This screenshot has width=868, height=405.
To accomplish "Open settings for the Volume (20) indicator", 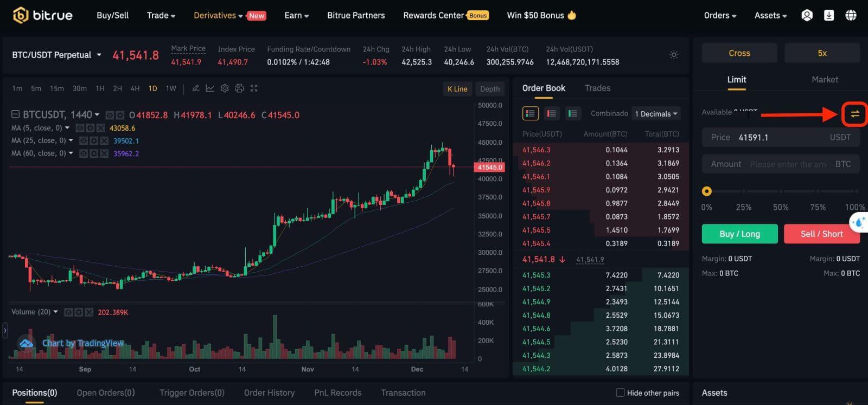I will tap(79, 313).
